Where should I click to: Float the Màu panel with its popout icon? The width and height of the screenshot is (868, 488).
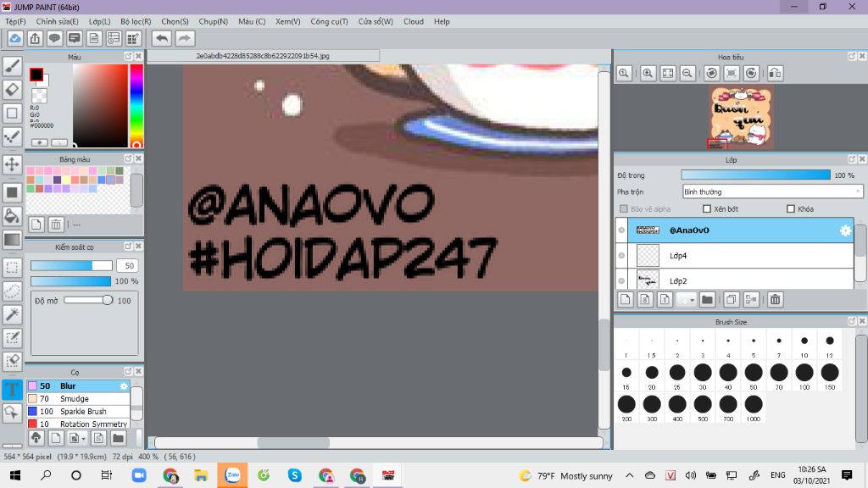point(128,57)
